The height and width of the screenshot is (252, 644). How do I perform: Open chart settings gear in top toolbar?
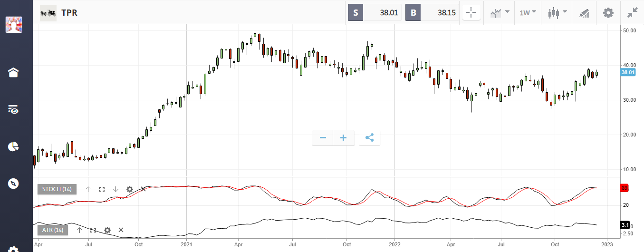tap(608, 13)
